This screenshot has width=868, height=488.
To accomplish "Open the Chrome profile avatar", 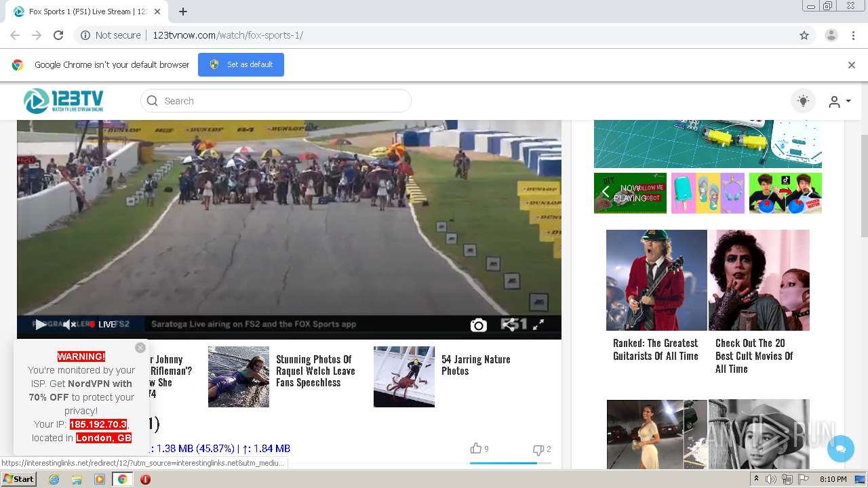I will coord(831,35).
